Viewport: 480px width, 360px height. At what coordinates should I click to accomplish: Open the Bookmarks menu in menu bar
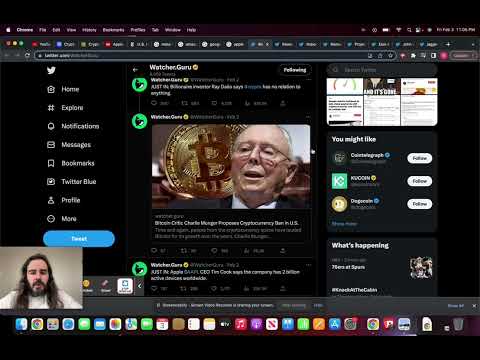pos(113,30)
